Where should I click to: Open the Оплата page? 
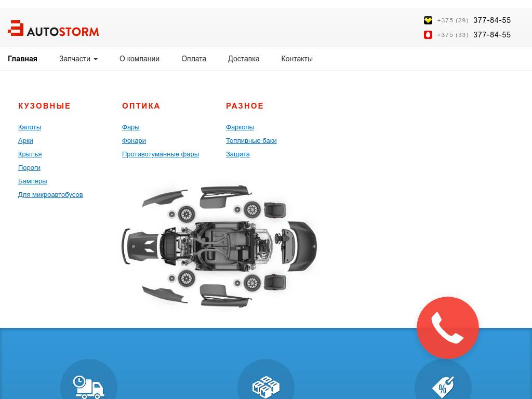click(x=194, y=59)
